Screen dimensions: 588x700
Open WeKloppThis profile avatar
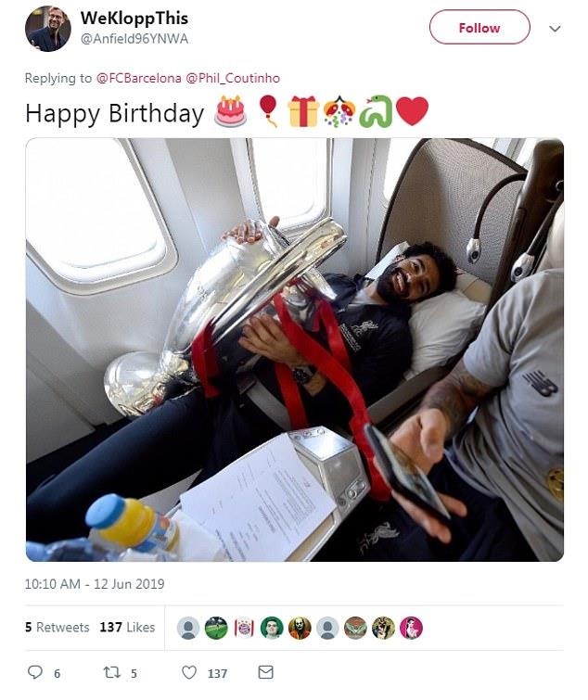tap(48, 29)
